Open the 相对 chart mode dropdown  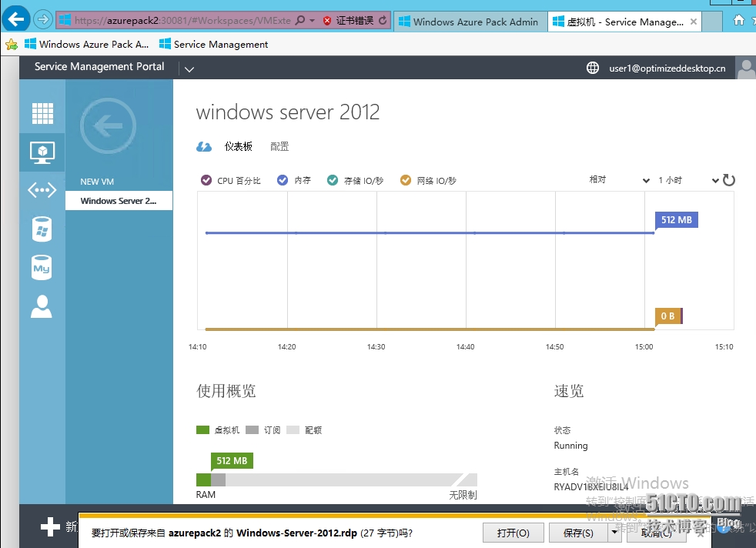619,180
